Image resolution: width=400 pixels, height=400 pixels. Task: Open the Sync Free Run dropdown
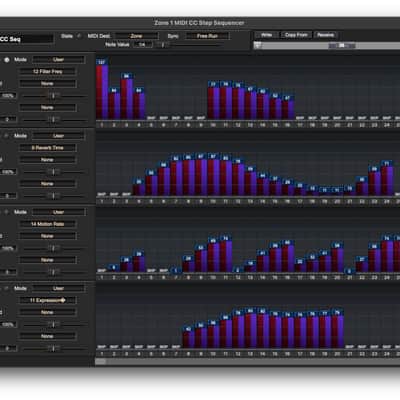click(x=207, y=36)
